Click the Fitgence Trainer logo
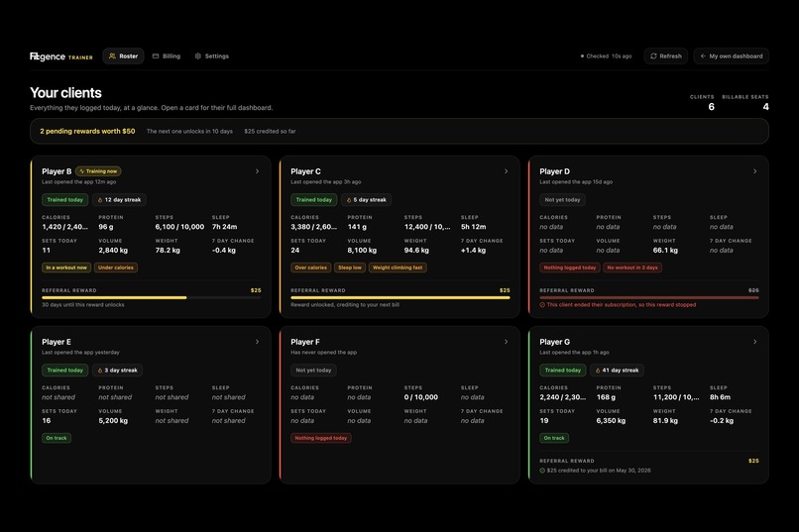The height and width of the screenshot is (532, 799). pyautogui.click(x=61, y=56)
